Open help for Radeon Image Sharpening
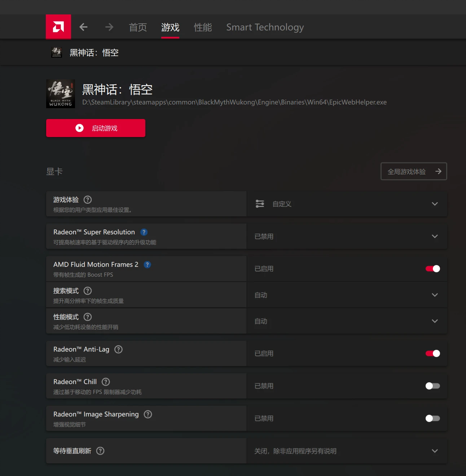 pyautogui.click(x=148, y=414)
